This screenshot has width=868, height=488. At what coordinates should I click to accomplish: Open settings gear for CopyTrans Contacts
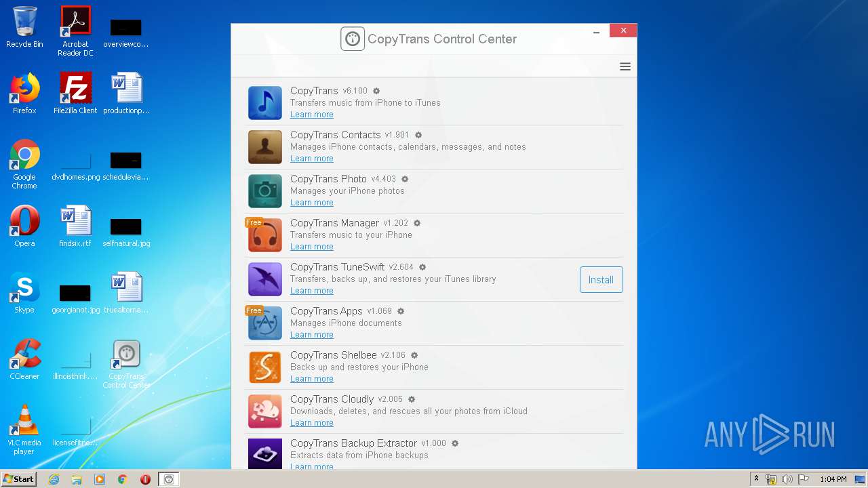coord(418,135)
